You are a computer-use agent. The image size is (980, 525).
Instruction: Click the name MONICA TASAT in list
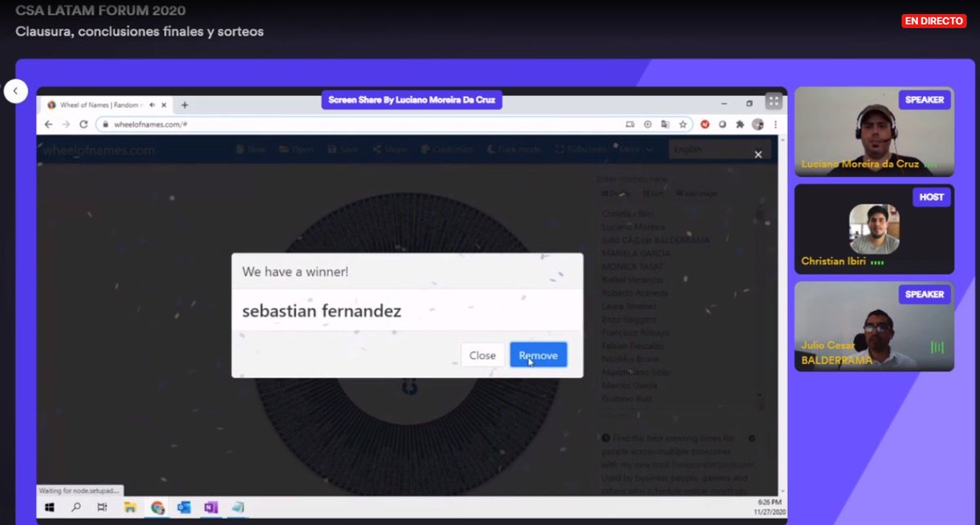[x=634, y=267]
